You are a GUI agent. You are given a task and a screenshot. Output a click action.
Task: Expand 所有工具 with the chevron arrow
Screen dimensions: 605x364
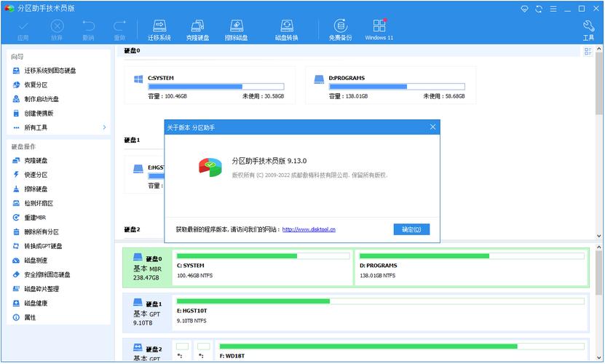[x=104, y=127]
